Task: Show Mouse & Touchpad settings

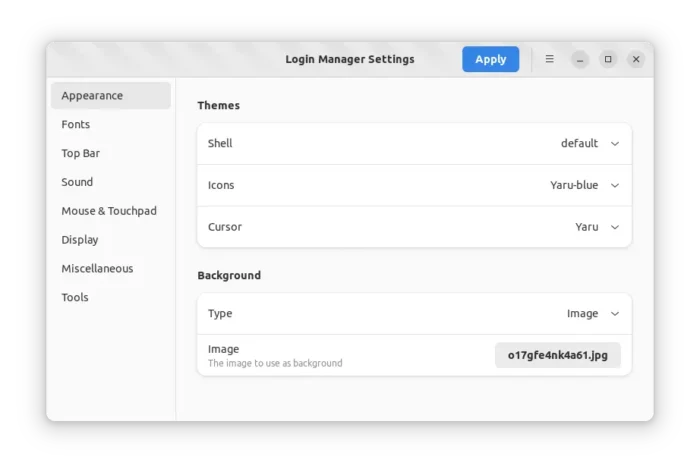Action: tap(111, 211)
